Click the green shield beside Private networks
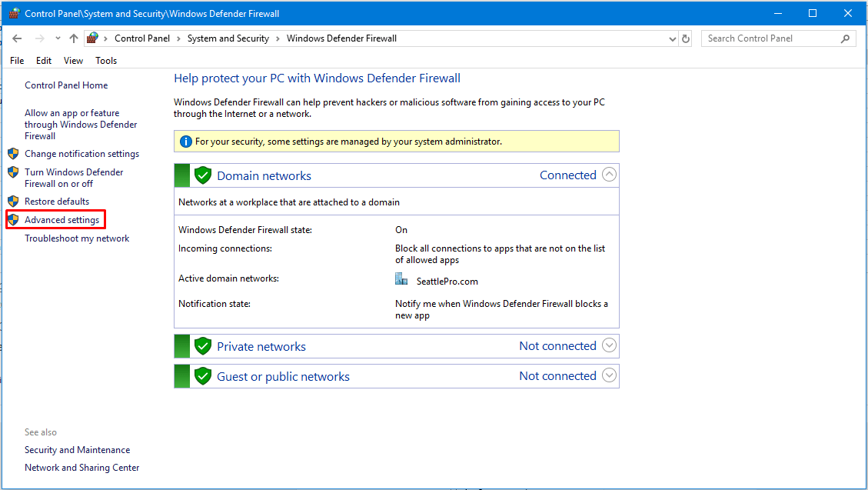The height and width of the screenshot is (490, 868). (x=203, y=346)
